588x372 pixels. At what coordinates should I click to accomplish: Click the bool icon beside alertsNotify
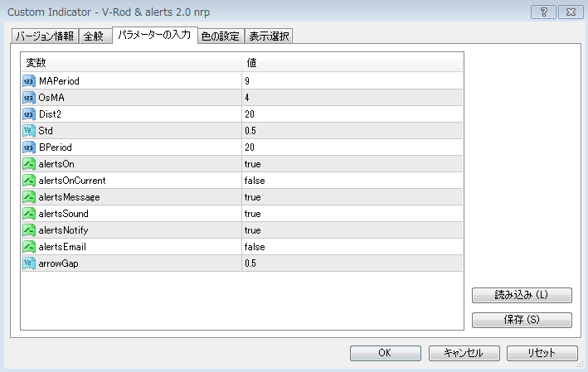click(x=29, y=230)
